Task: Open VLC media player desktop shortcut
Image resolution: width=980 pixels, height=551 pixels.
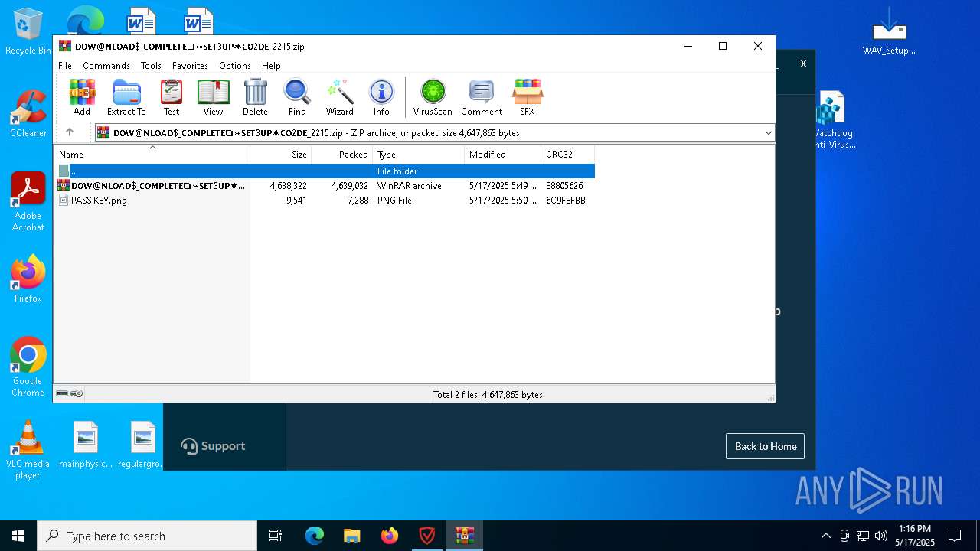Action: coord(28,450)
